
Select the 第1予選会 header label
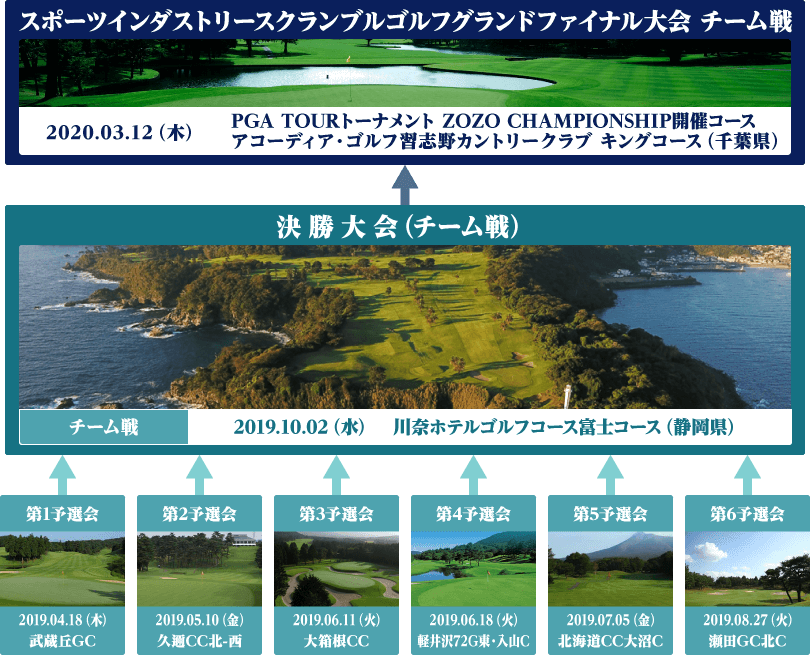63,514
